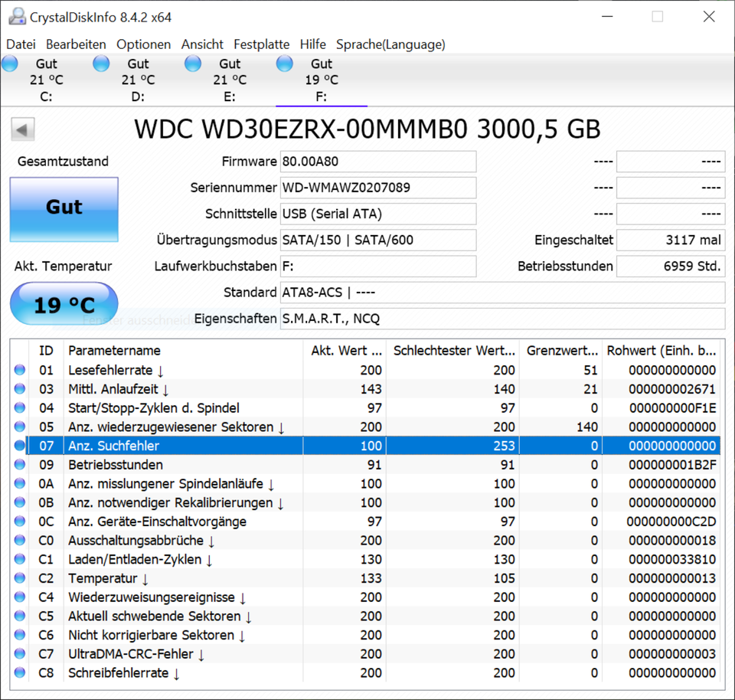735x700 pixels.
Task: Click status dot of row 09 Betriebsstunden
Action: [x=20, y=464]
